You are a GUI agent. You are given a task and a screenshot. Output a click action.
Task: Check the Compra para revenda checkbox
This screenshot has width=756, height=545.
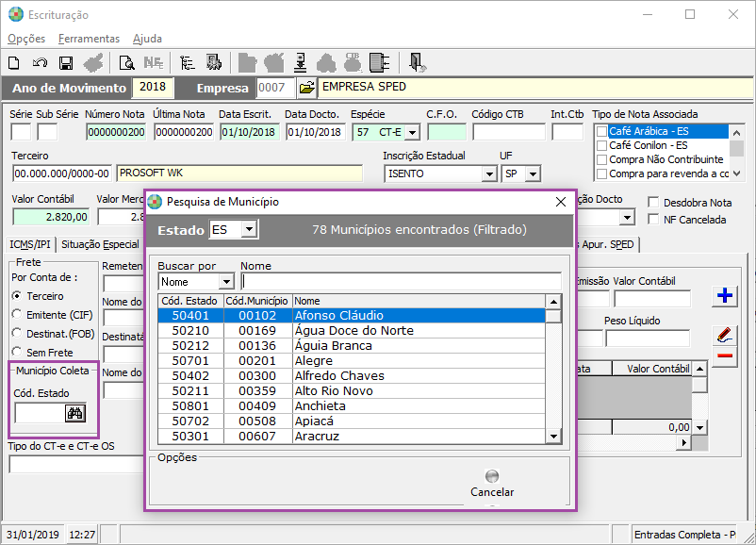(x=601, y=173)
